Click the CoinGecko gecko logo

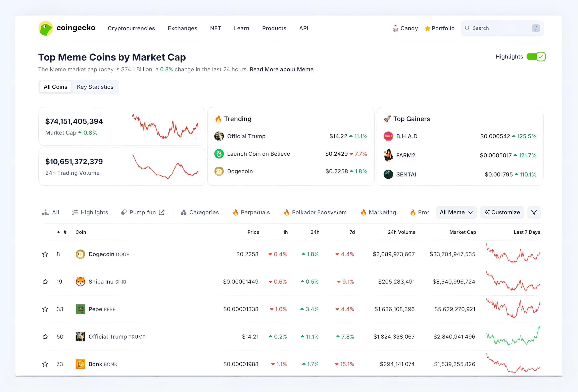pos(46,28)
